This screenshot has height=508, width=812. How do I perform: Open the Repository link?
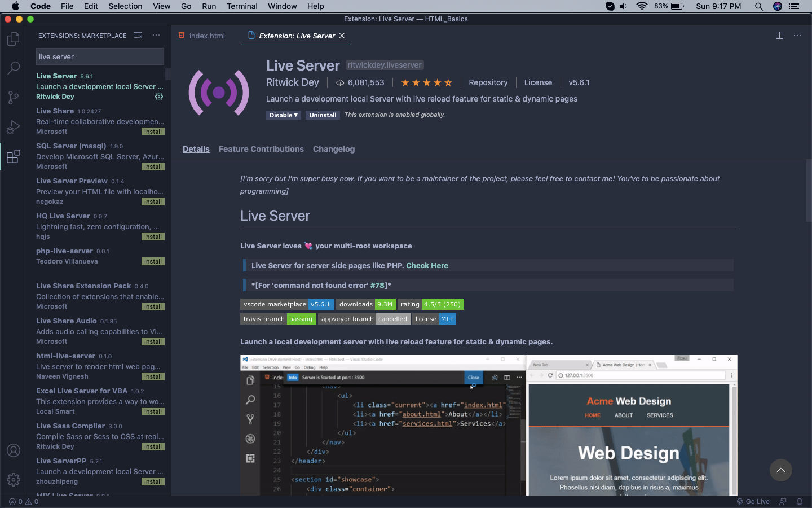(x=488, y=82)
